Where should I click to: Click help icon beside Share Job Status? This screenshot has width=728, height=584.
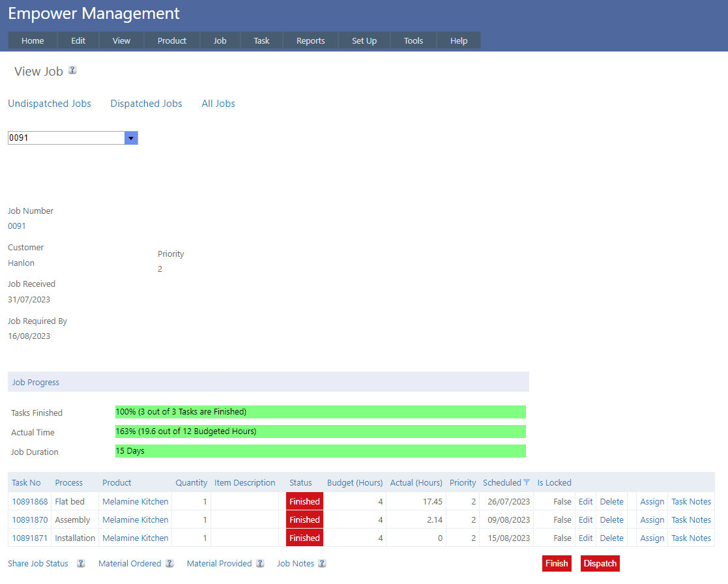point(81,564)
